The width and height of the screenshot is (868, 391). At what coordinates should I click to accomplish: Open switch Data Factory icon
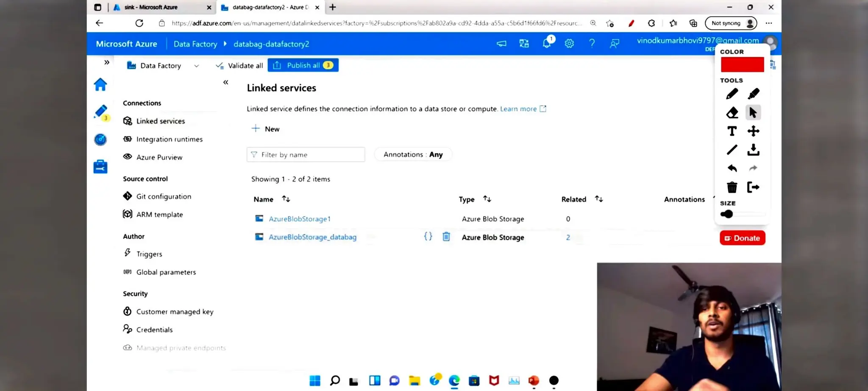coord(524,43)
